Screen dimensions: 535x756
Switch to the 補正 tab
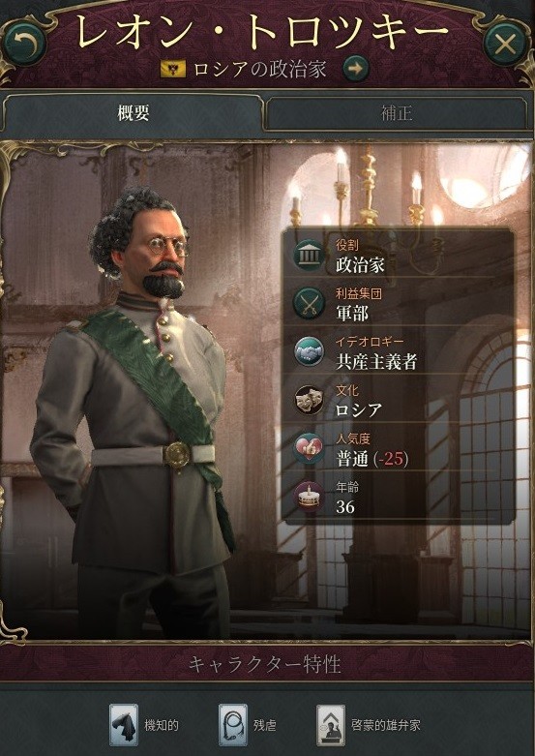pos(397,113)
